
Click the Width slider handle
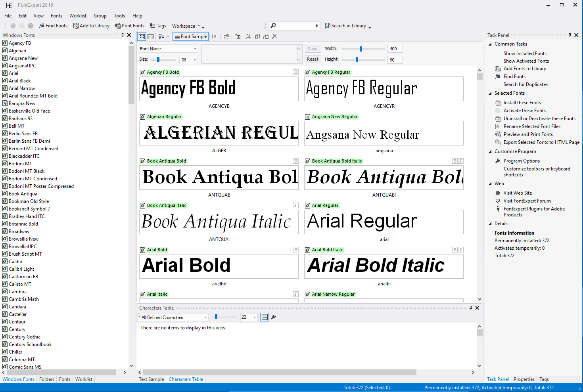pyautogui.click(x=361, y=49)
